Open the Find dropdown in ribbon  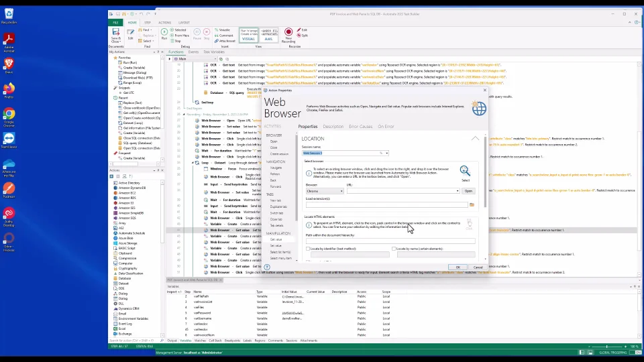click(146, 30)
